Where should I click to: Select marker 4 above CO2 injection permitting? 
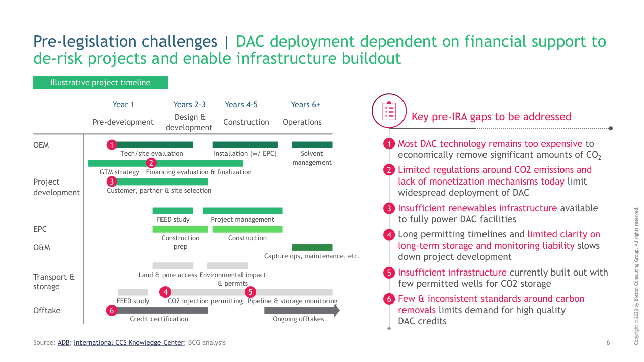point(165,292)
